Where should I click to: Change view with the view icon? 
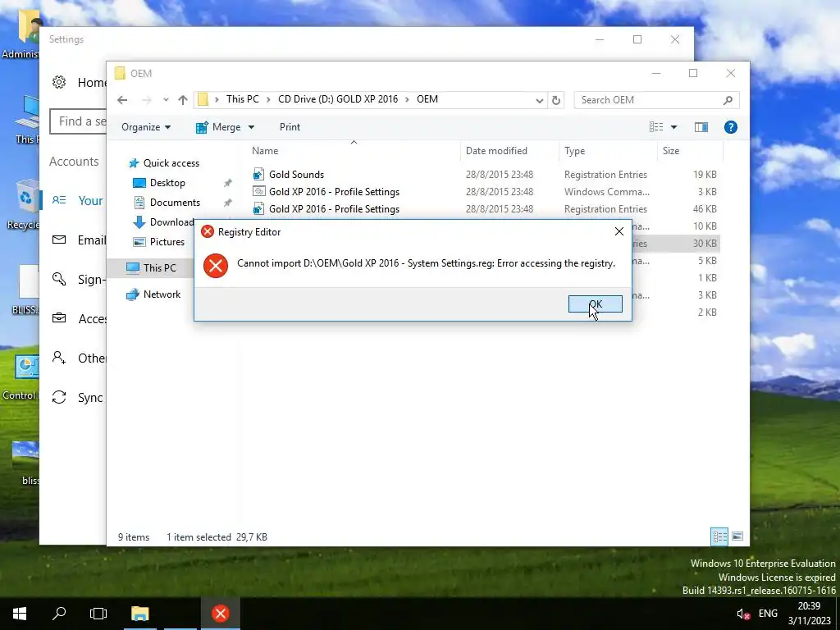[x=656, y=127]
